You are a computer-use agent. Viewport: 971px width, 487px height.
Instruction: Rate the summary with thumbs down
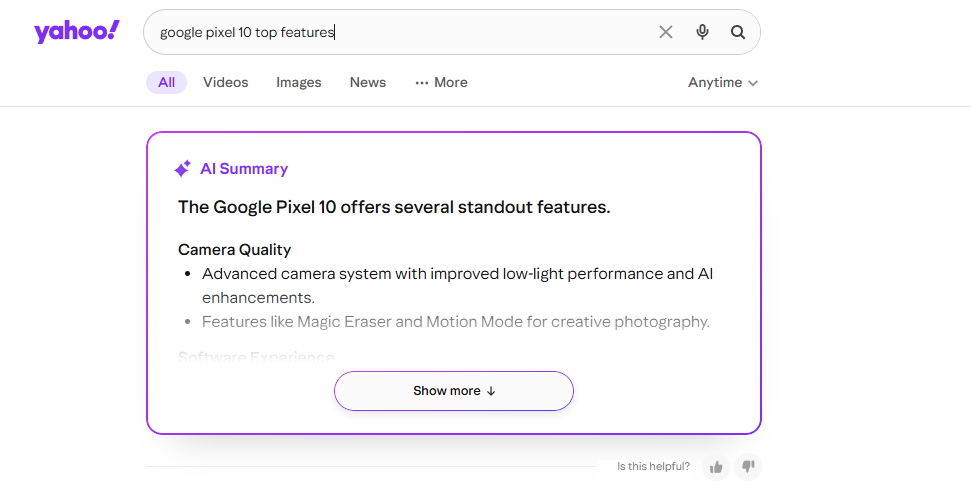click(x=748, y=467)
